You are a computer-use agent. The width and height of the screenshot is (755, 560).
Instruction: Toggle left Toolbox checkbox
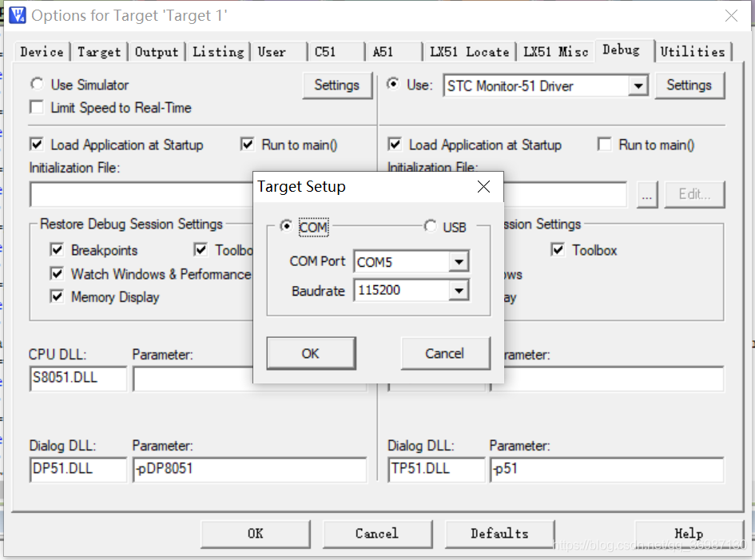[x=201, y=250]
